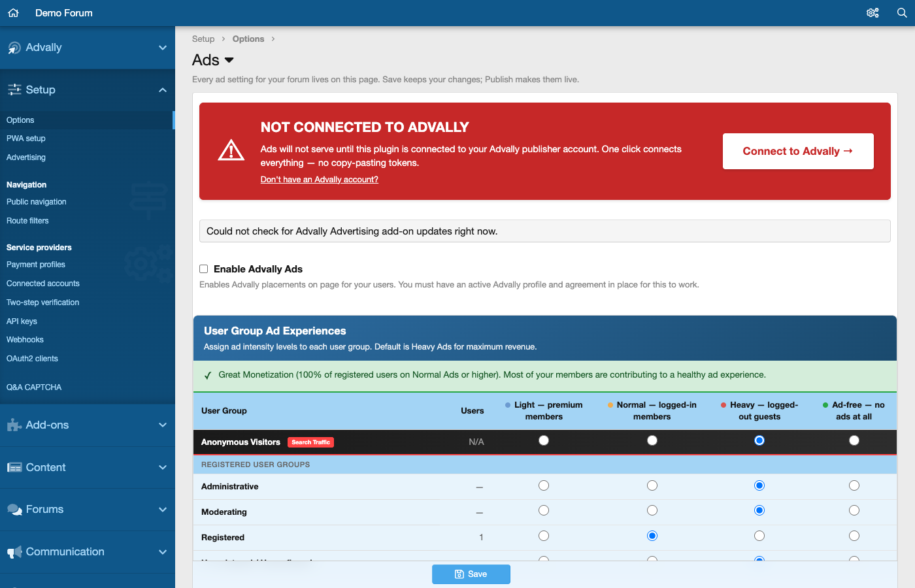Set Administrative group to Normal ads
The image size is (915, 588).
click(x=652, y=485)
